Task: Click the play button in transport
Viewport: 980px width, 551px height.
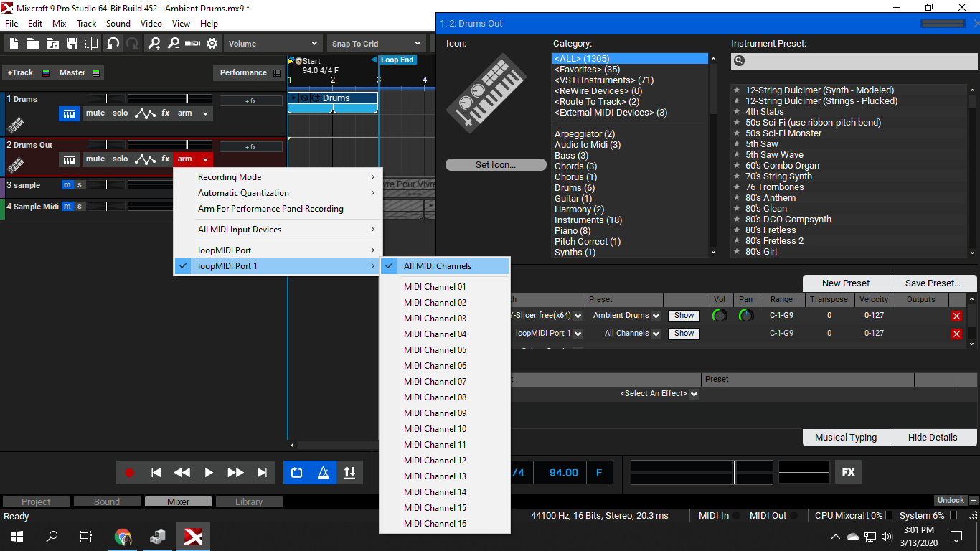Action: click(209, 473)
